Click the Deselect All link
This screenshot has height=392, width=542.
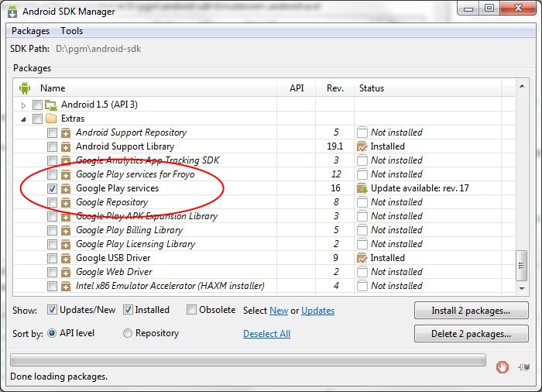tap(266, 334)
